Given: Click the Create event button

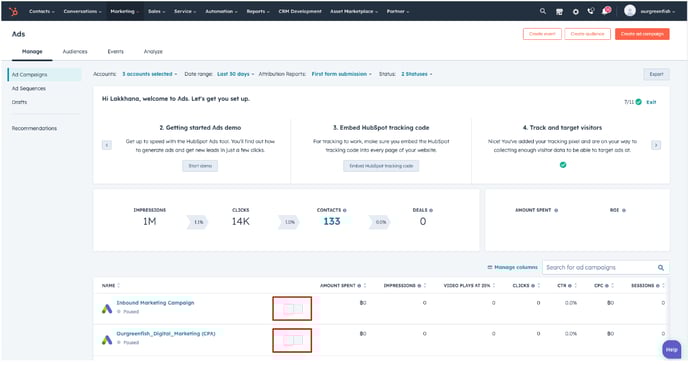Looking at the screenshot, I should click(x=542, y=34).
